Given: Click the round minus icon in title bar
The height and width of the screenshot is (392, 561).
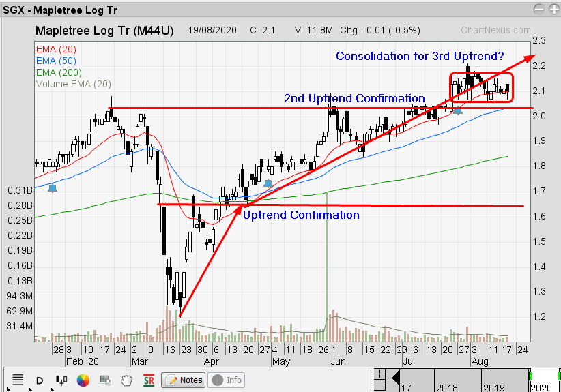Looking at the screenshot, I should (x=538, y=10).
